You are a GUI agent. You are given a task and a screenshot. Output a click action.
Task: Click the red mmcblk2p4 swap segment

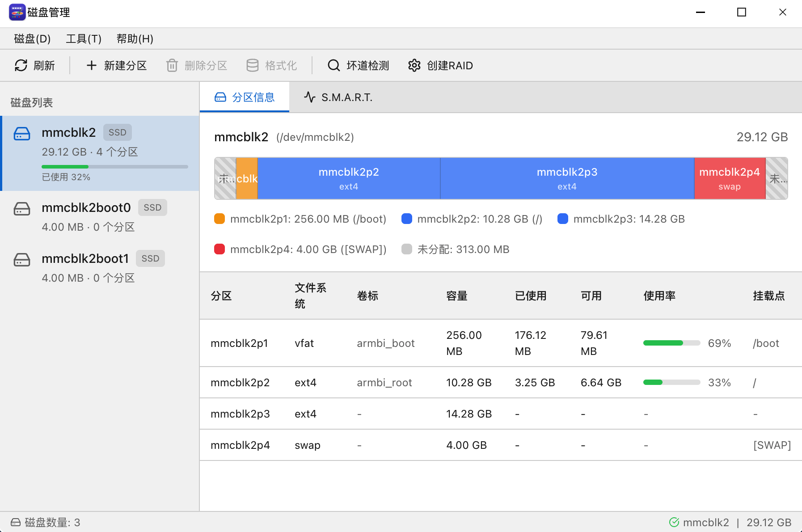(x=730, y=178)
